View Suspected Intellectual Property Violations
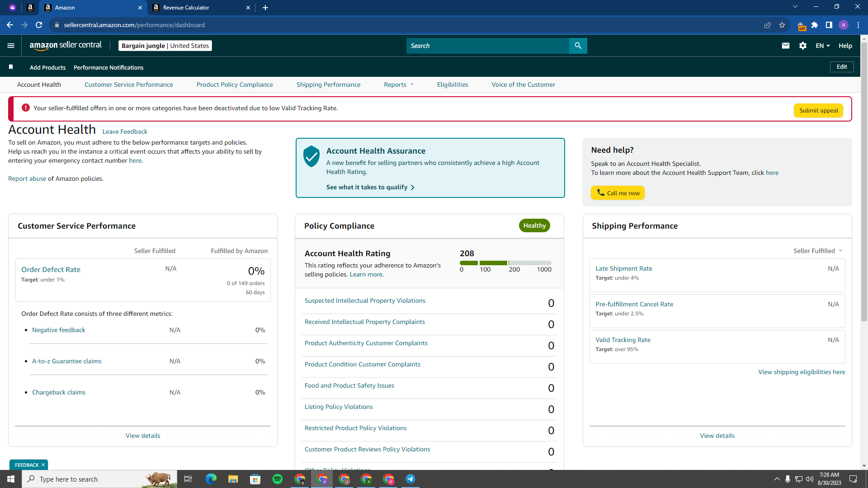 pos(365,300)
